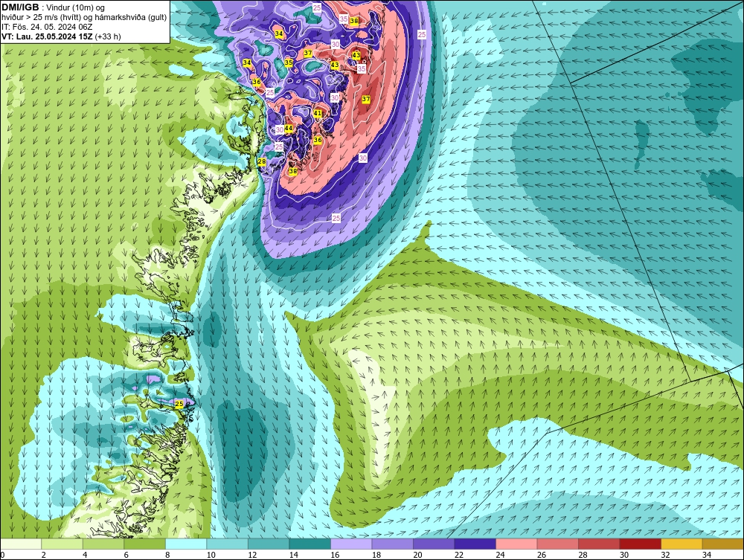Image resolution: width=744 pixels, height=560 pixels.
Task: Click the dark indigo 22–24 m/s legend swatch
Action: [475, 544]
